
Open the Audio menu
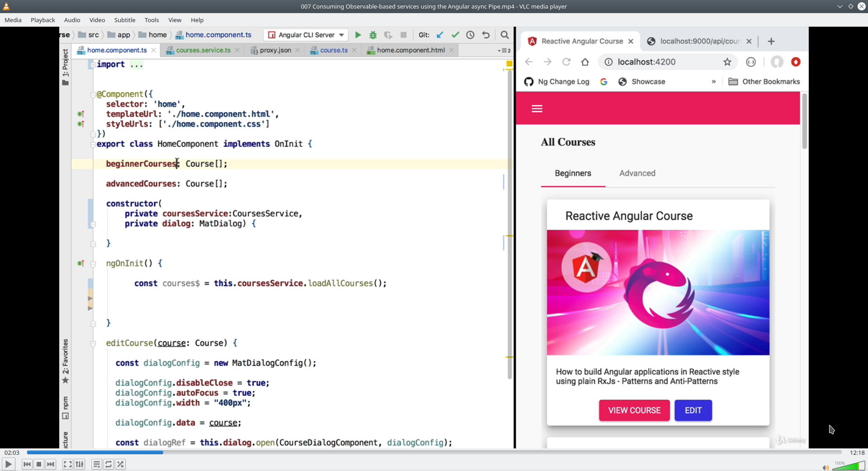(x=72, y=20)
